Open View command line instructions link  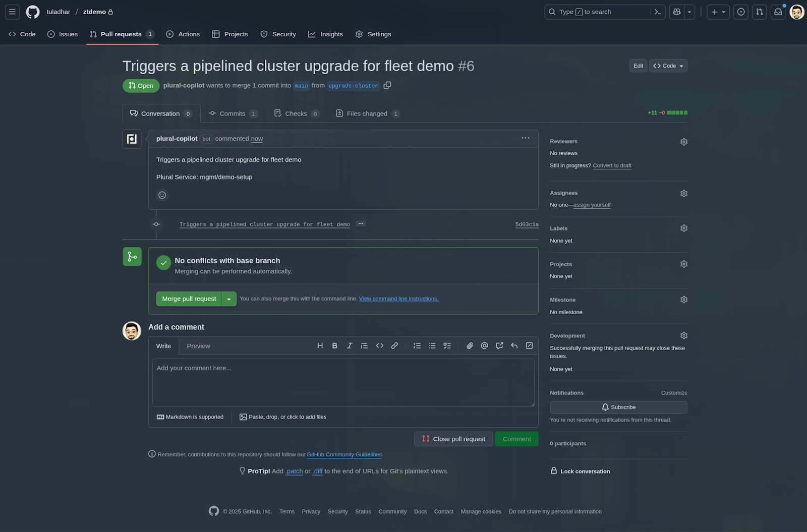tap(398, 299)
